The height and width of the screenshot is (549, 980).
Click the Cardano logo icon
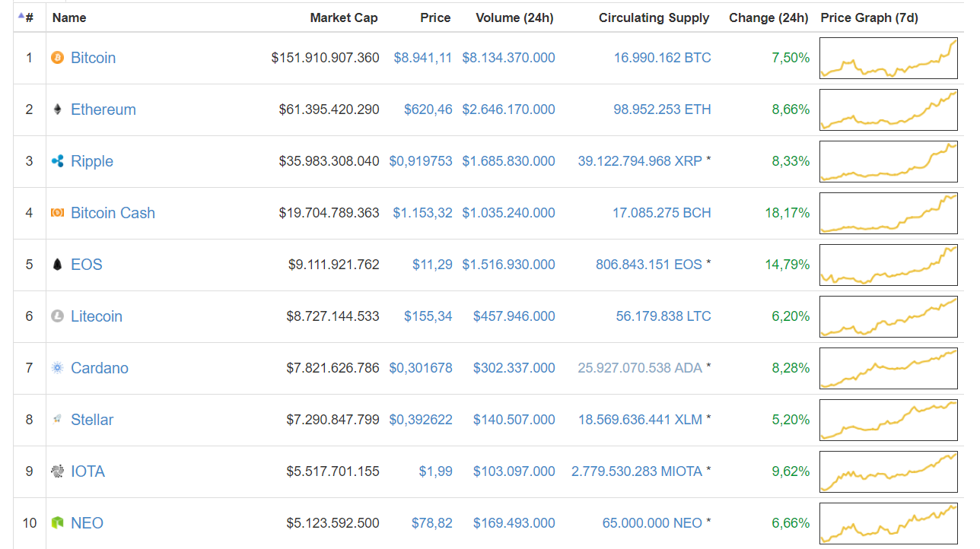tap(57, 368)
